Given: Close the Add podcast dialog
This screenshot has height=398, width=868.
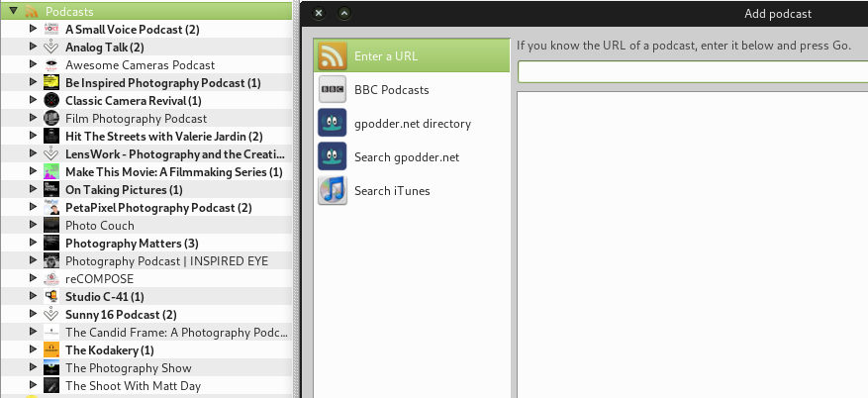Looking at the screenshot, I should [319, 13].
